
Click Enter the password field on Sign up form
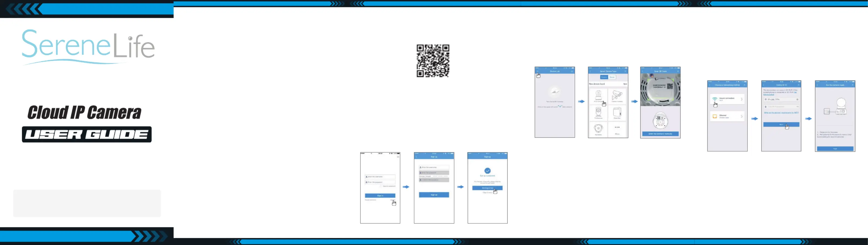click(x=434, y=173)
